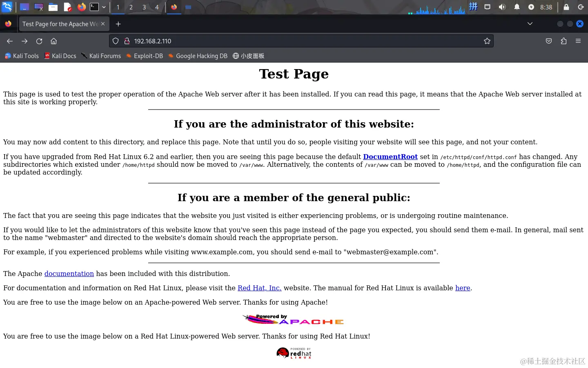Open the Apache documentation link
Image resolution: width=588 pixels, height=368 pixels.
pyautogui.click(x=69, y=274)
